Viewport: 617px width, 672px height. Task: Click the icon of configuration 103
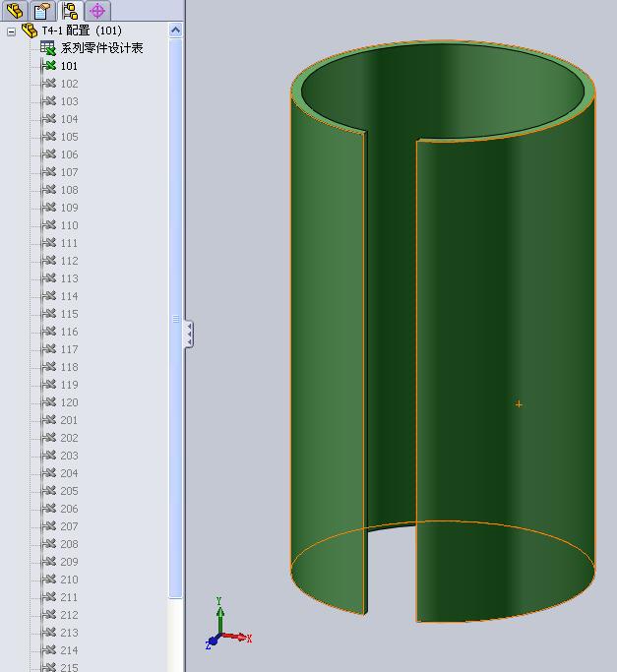tap(49, 101)
